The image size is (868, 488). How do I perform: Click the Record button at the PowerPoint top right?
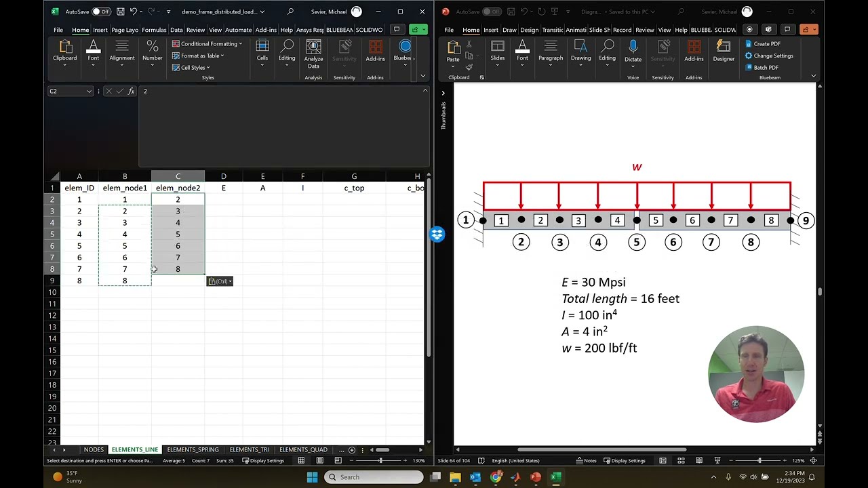749,30
